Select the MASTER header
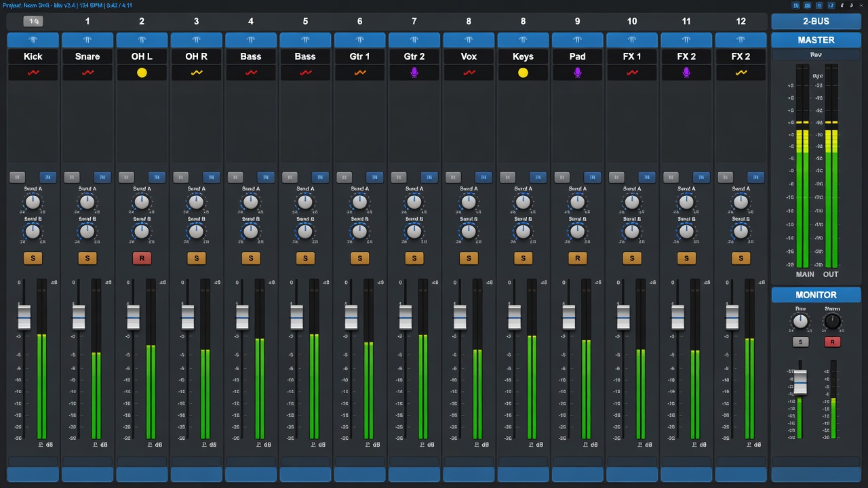Image resolution: width=868 pixels, height=488 pixels. 816,40
